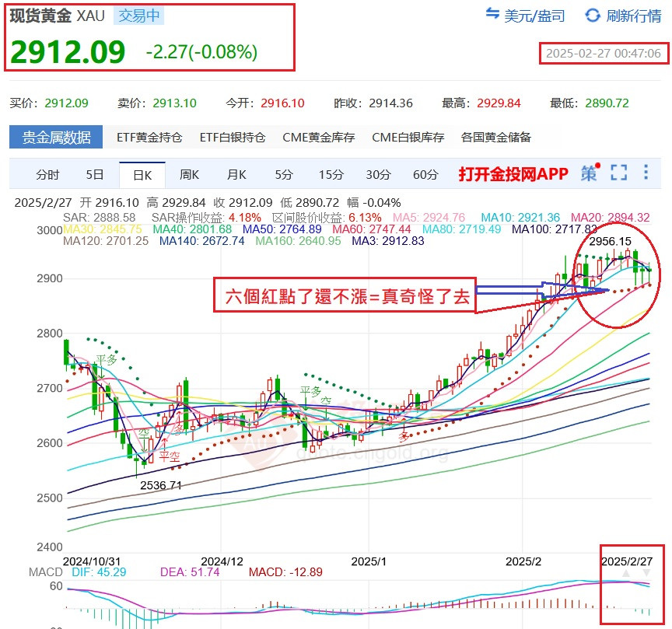Click the MA120: 2701.25 legend label
Screen dimensions: 672x629
tap(106, 241)
